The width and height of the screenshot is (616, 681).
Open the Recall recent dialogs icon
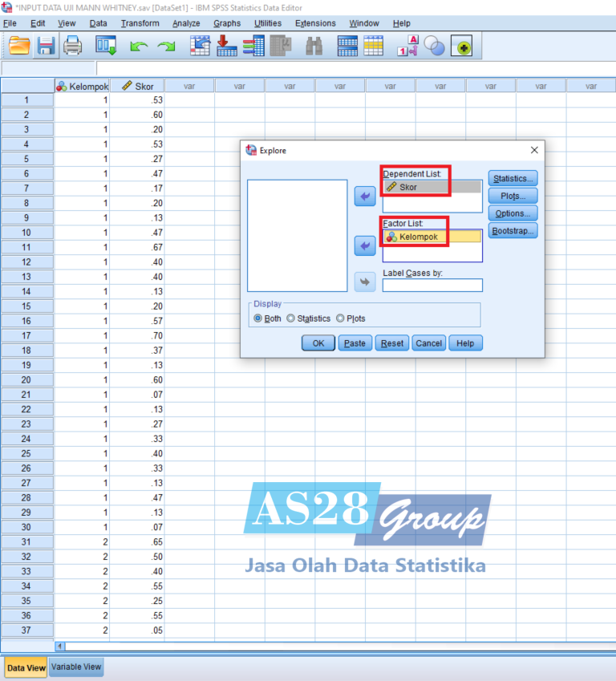coord(106,47)
